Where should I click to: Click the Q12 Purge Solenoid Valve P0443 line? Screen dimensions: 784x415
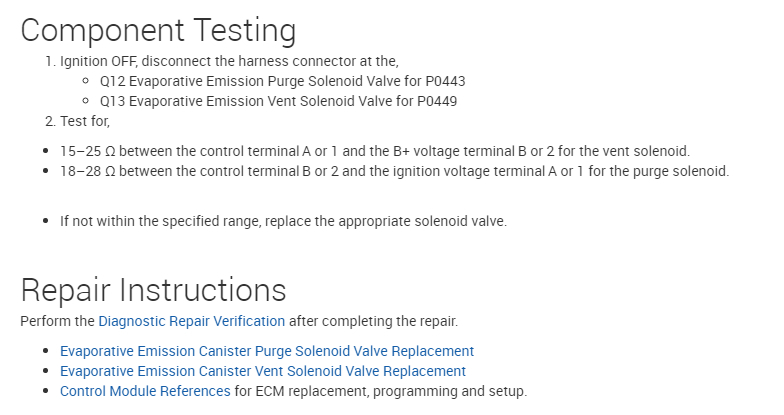click(x=282, y=81)
